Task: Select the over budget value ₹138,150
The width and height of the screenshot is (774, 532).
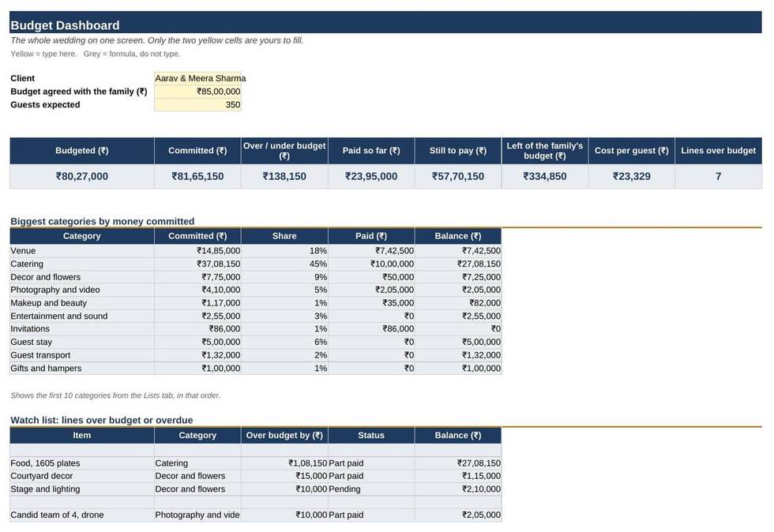Action: tap(284, 176)
